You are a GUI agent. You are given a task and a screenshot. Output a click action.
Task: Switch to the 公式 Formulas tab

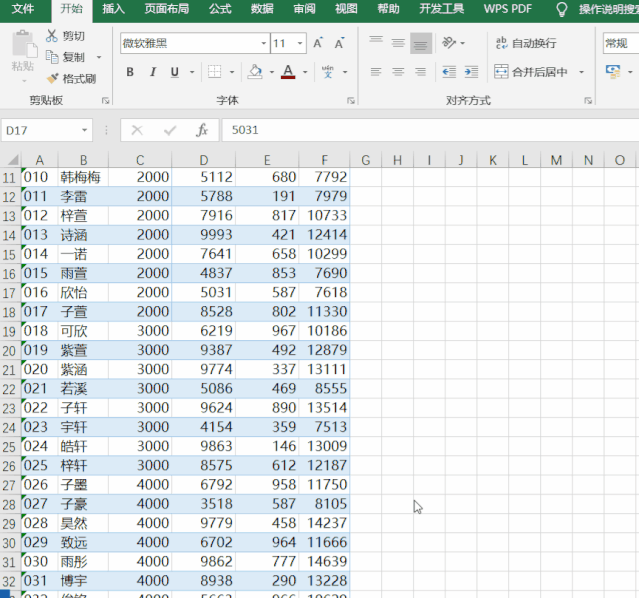click(x=220, y=9)
